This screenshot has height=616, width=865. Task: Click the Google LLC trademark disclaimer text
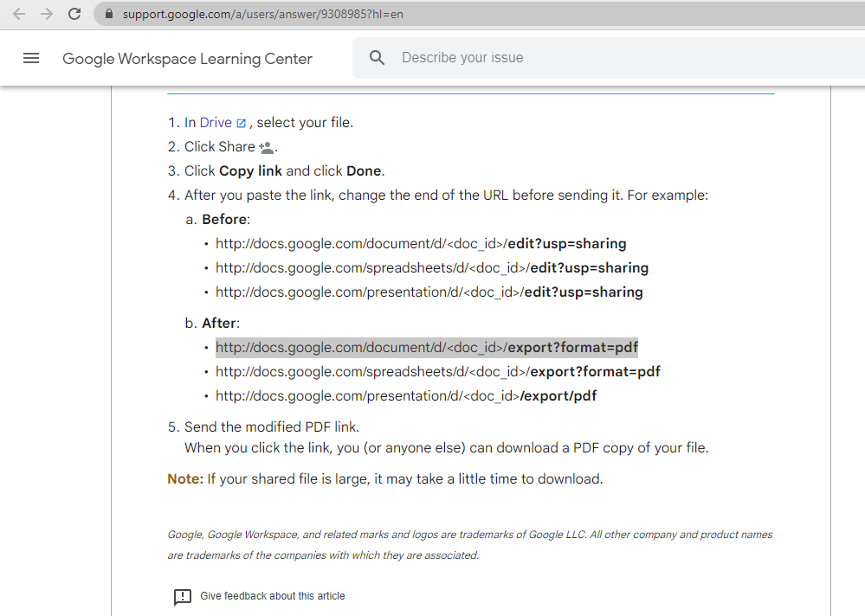[470, 545]
